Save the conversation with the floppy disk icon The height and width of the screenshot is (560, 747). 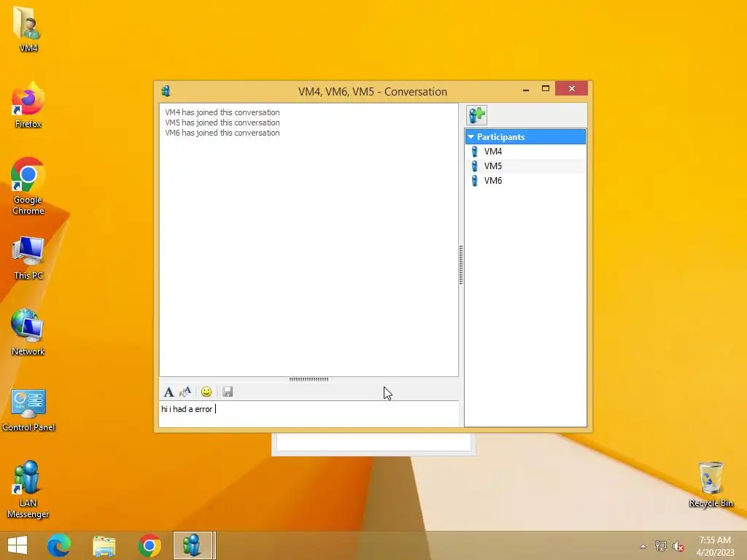pyautogui.click(x=228, y=392)
